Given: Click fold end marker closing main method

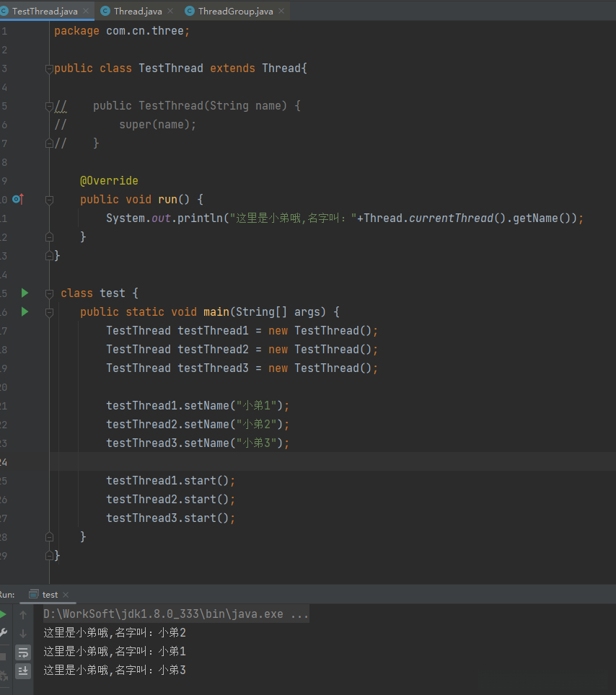Looking at the screenshot, I should click(49, 537).
